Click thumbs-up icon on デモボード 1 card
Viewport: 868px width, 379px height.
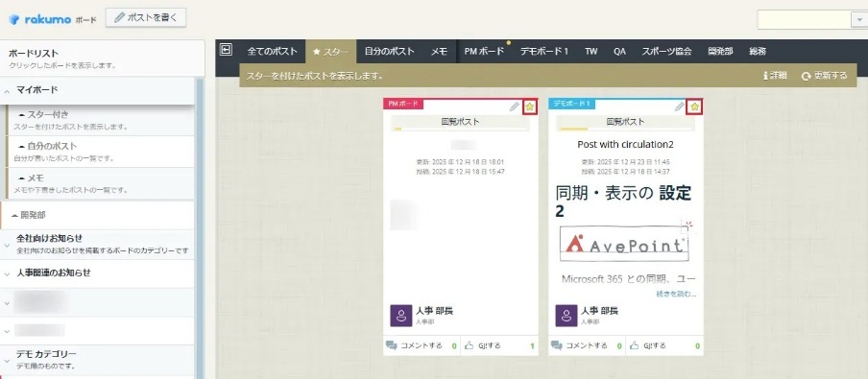tap(635, 345)
